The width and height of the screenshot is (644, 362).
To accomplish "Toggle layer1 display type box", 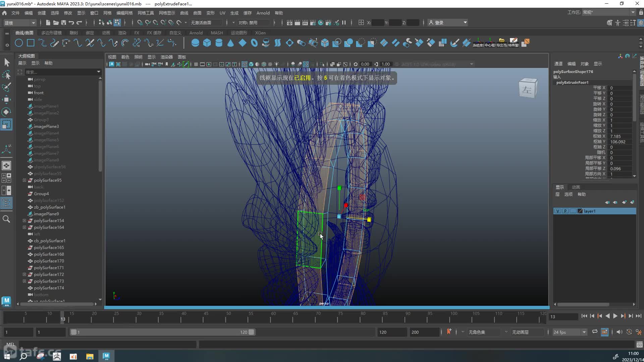I will point(573,211).
